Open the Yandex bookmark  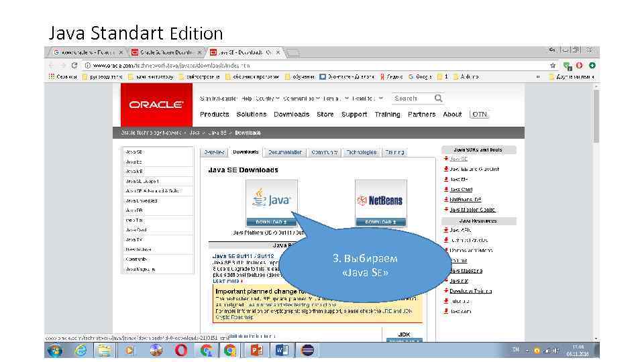pos(391,76)
